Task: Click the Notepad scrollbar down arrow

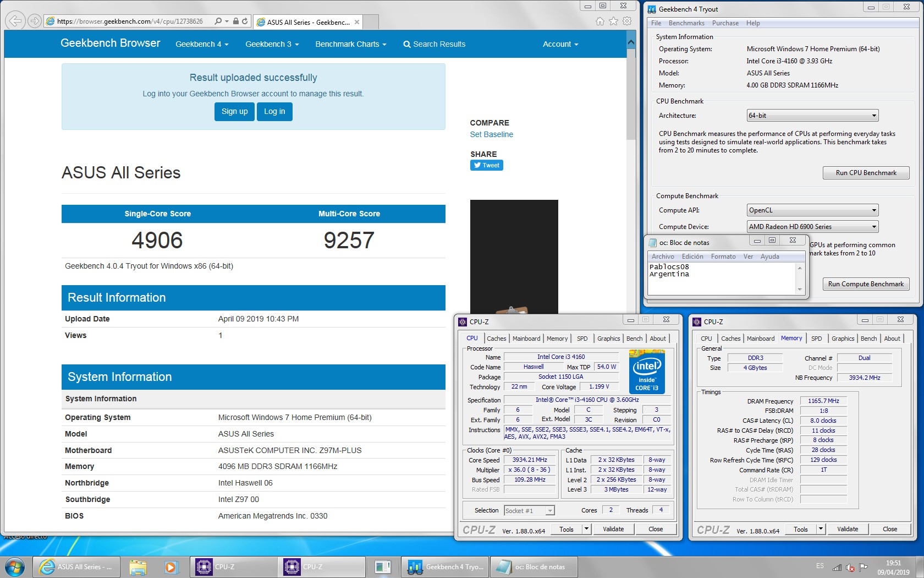Action: (x=800, y=290)
